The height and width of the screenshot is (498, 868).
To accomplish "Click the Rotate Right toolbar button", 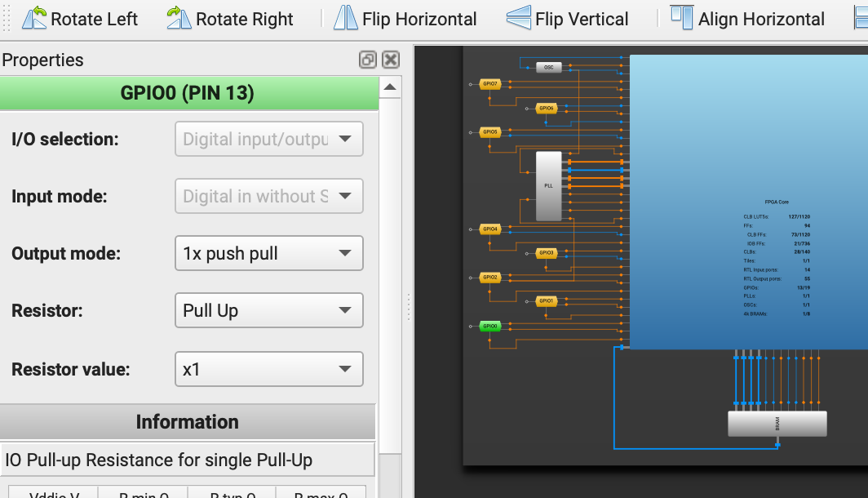I will (230, 19).
